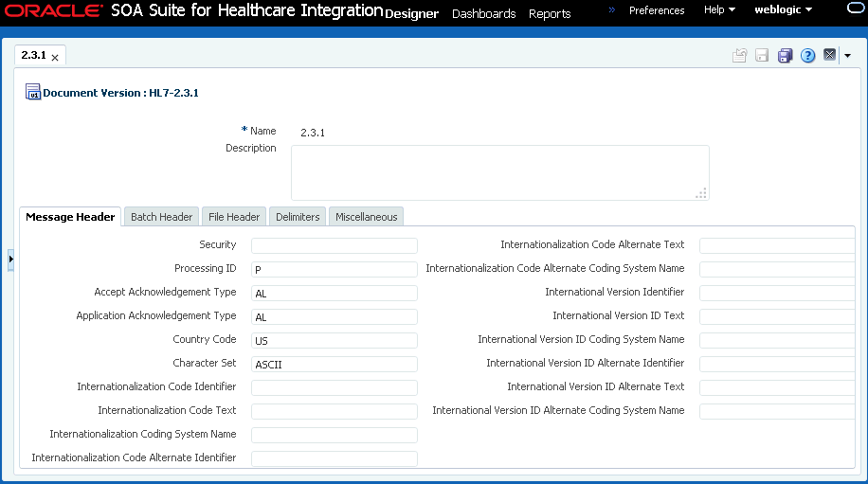The width and height of the screenshot is (868, 484).
Task: Open the Preferences link
Action: 657,10
